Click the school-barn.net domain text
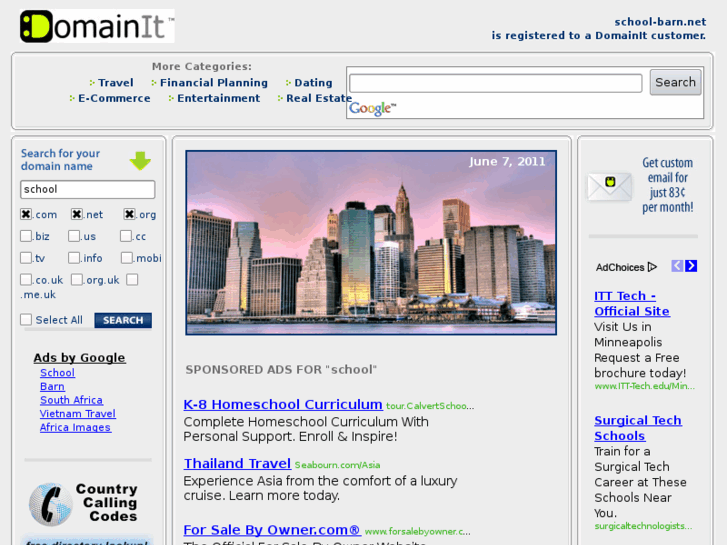 660,22
